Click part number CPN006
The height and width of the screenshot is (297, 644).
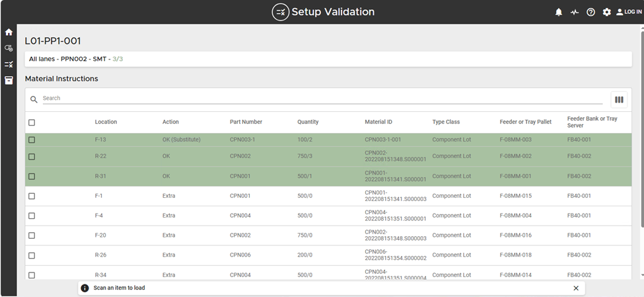240,255
